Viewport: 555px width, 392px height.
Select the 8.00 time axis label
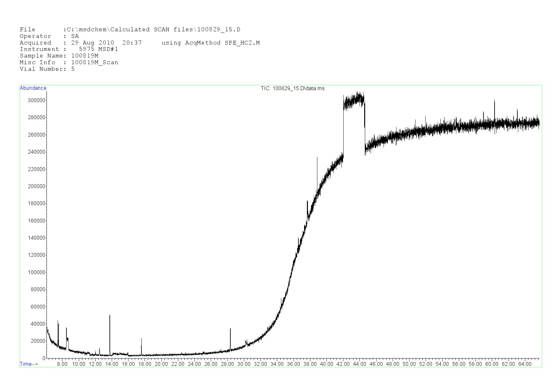(x=62, y=364)
